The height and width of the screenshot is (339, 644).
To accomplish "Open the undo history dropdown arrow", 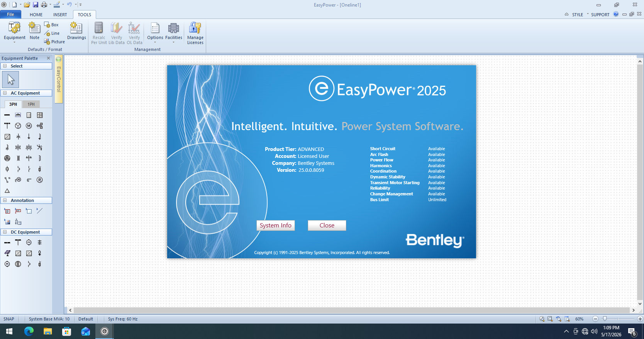I will (76, 5).
